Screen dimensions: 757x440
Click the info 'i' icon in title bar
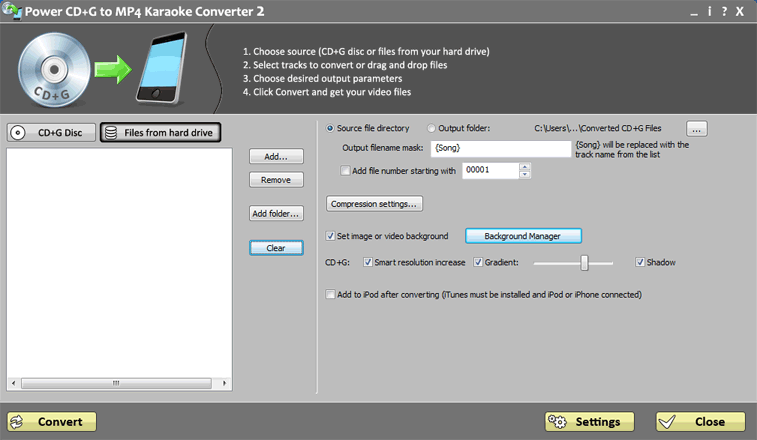(709, 11)
